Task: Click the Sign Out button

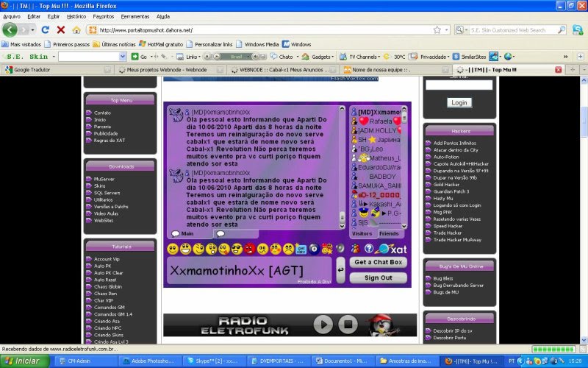Action: tap(378, 277)
